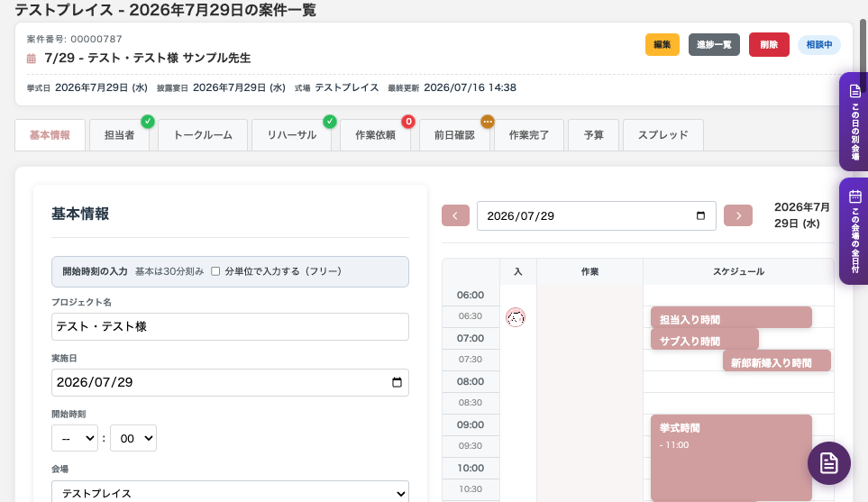This screenshot has height=502, width=868.
Task: Click the 06:00 time row label
Action: pos(471,295)
